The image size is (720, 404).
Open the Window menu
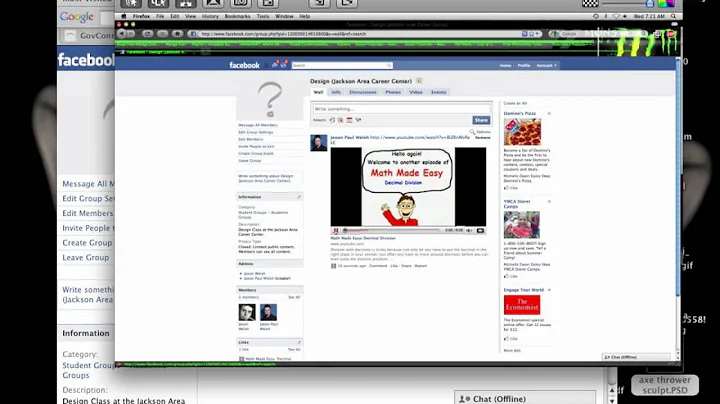[284, 16]
